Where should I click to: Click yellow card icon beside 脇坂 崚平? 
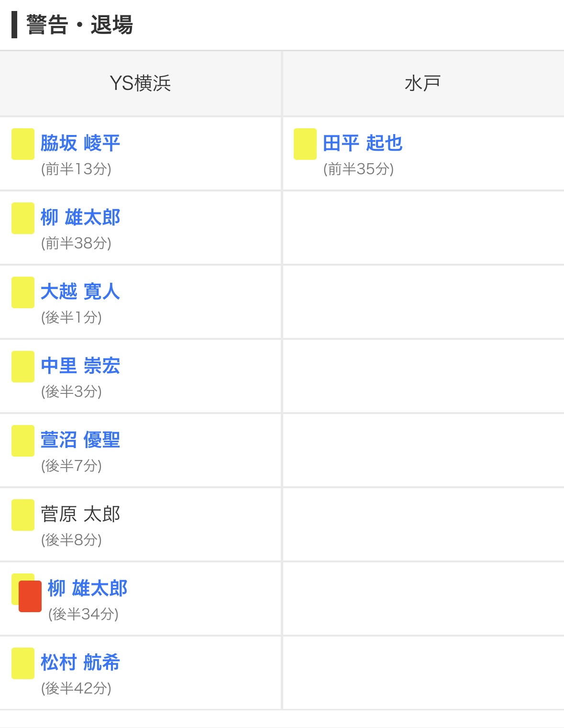[23, 144]
